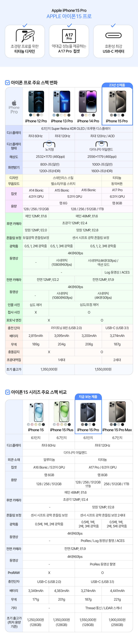Click checkbox beside 아이폰 프로 주요 스펙 변화
The image size is (138, 644).
pyautogui.click(x=8, y=83)
